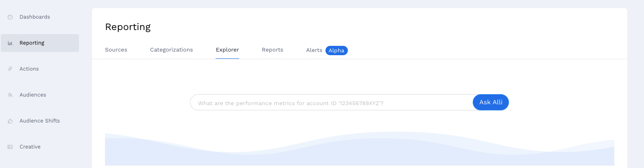Click the blue wave graphic area
The height and width of the screenshot is (168, 644).
click(360, 149)
